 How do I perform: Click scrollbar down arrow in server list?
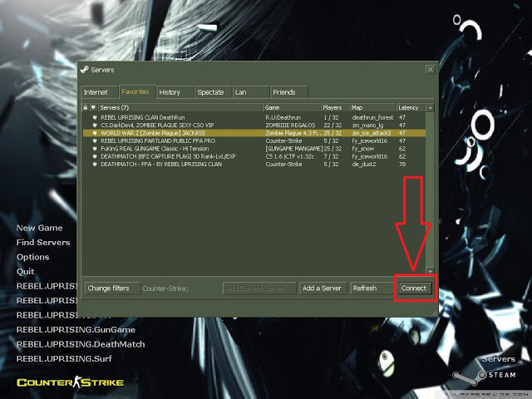click(430, 271)
